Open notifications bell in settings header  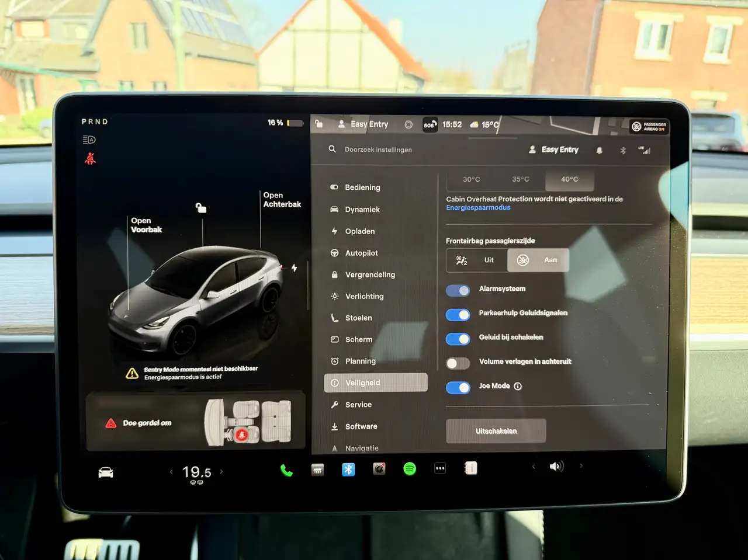599,151
